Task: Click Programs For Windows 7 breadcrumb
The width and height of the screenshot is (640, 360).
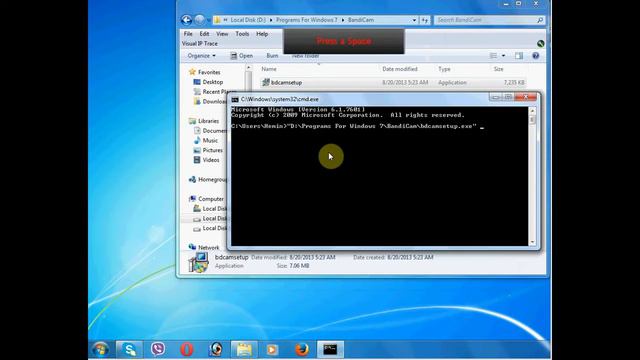Action: [307, 20]
